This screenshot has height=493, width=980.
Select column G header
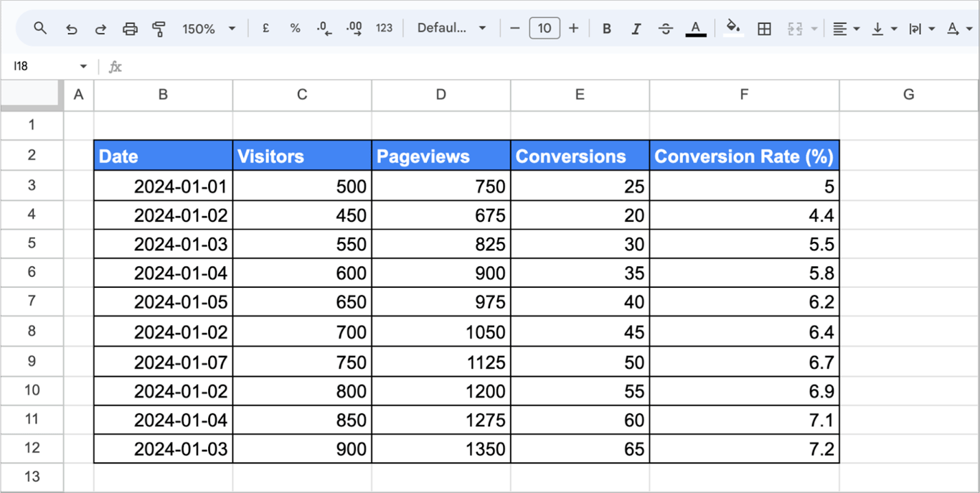(909, 95)
